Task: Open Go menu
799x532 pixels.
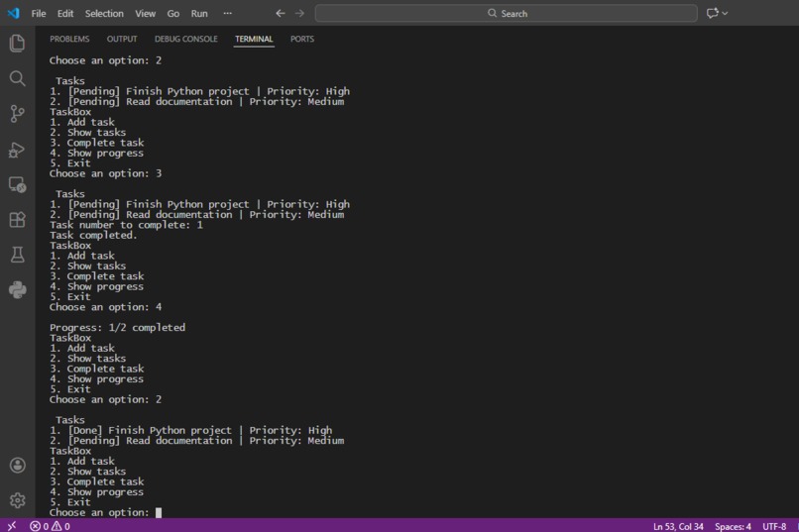Action: 173,14
